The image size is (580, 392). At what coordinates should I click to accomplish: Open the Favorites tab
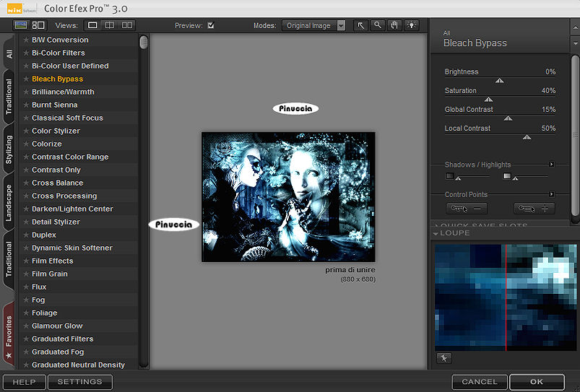point(9,335)
